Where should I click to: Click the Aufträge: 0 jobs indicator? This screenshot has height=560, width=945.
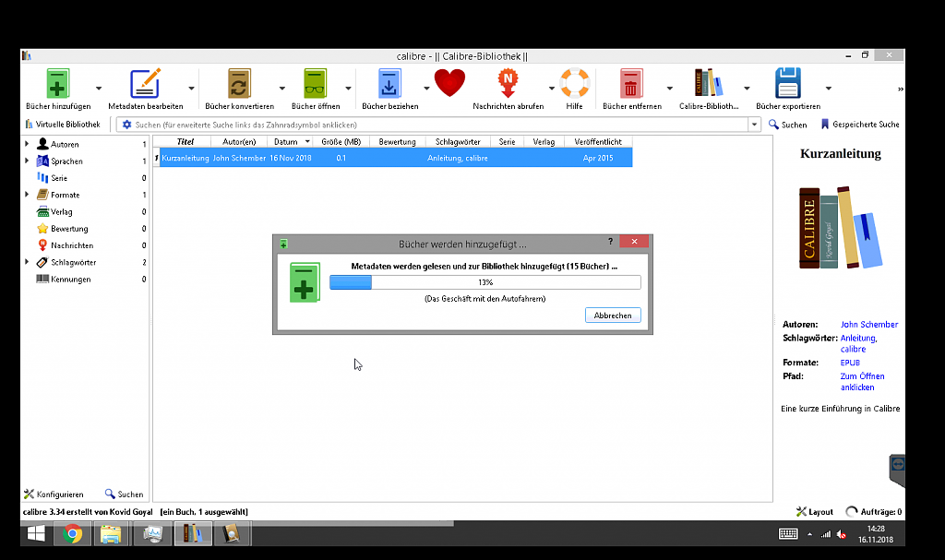coord(874,512)
